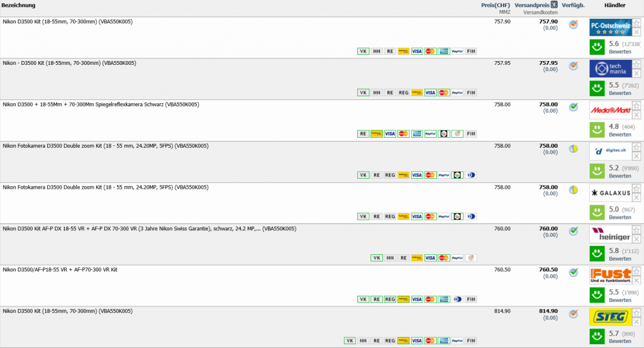The image size is (644, 348).
Task: Exclude digitec.ch with the X icon
Action: tap(636, 156)
